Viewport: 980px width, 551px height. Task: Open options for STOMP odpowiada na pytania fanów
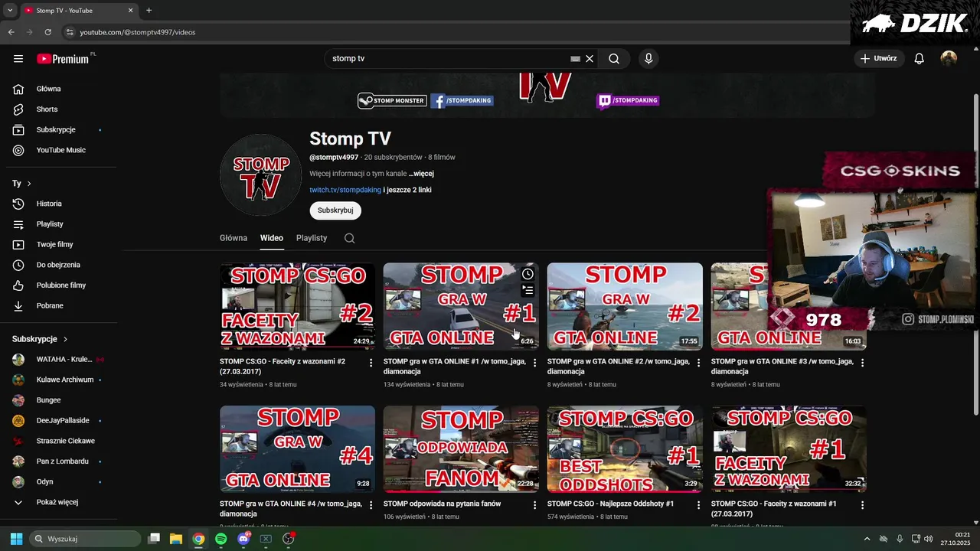pyautogui.click(x=535, y=505)
